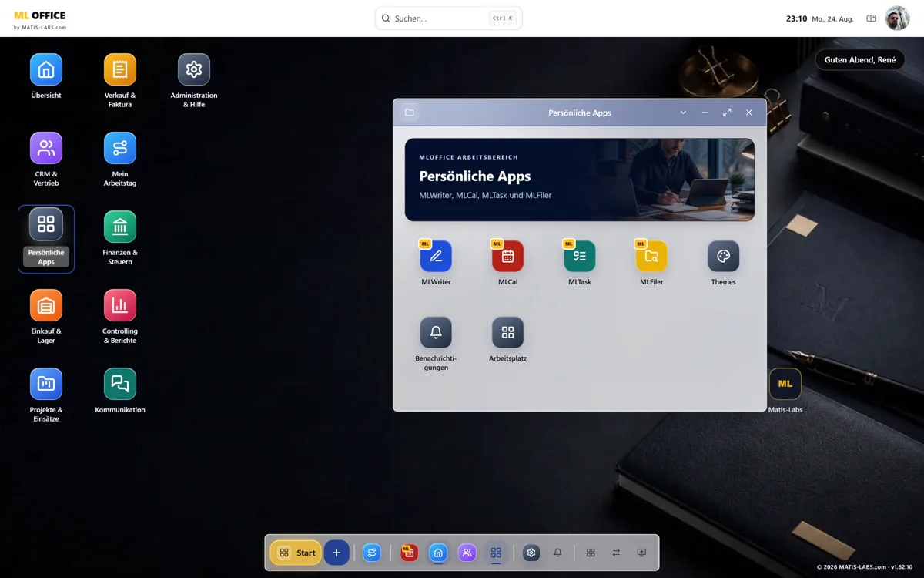Open the user avatar menu
Viewport: 924px width, 578px height.
click(x=897, y=18)
